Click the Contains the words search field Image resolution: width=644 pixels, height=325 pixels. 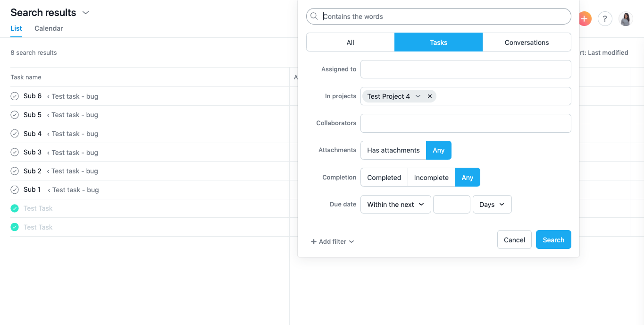[x=439, y=17]
